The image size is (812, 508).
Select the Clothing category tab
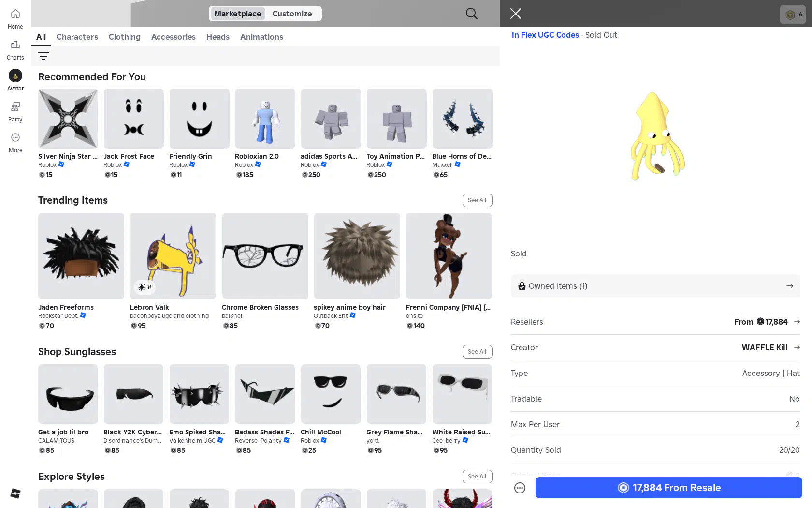(x=125, y=37)
